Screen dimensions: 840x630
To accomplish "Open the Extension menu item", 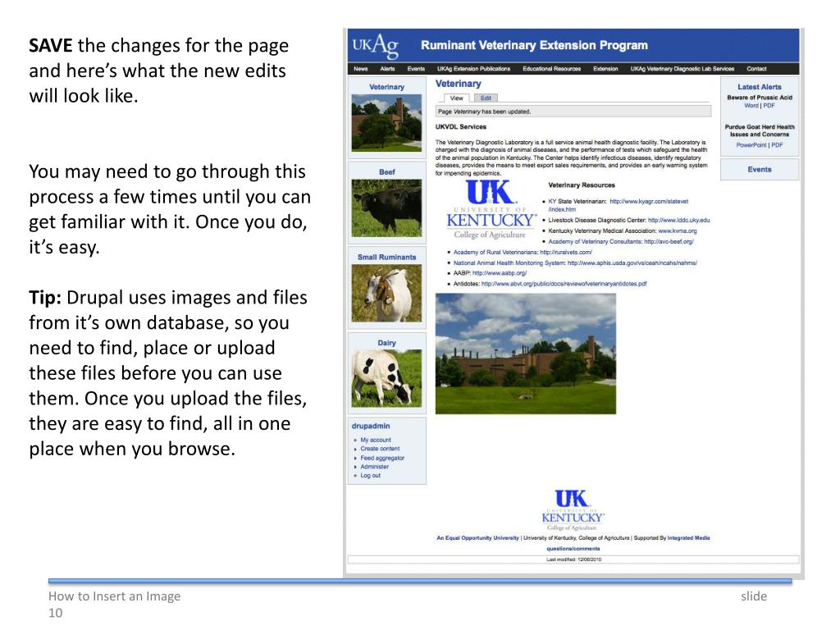I will (x=605, y=69).
